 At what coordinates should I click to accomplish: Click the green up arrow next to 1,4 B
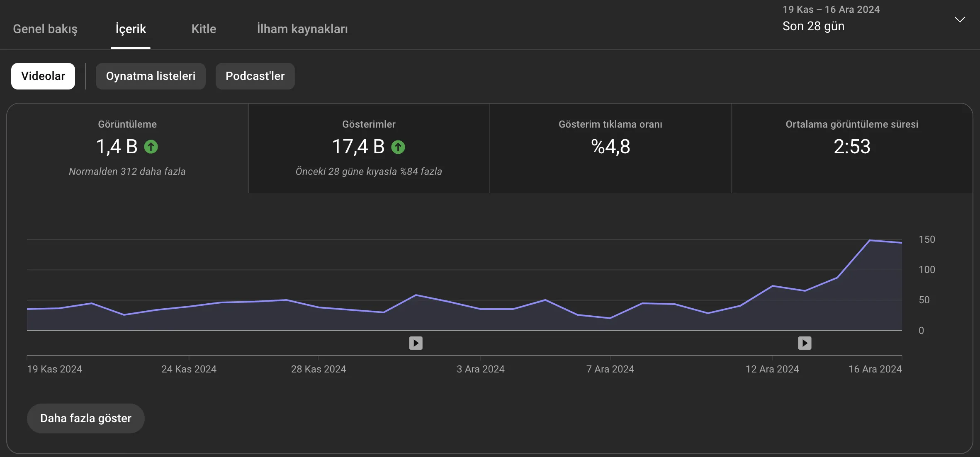point(151,147)
